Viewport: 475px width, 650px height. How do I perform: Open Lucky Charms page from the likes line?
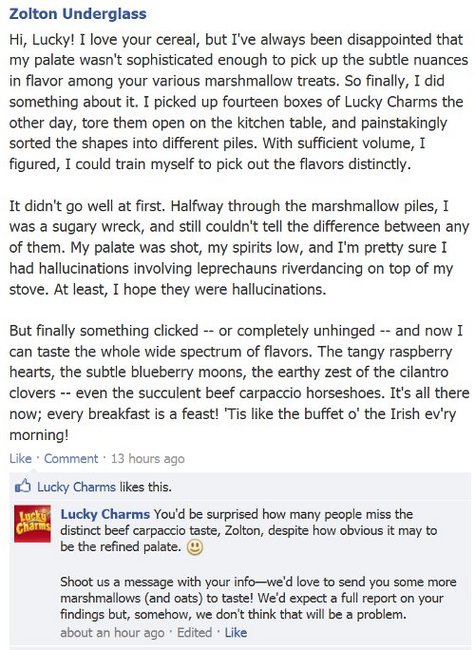(x=76, y=486)
